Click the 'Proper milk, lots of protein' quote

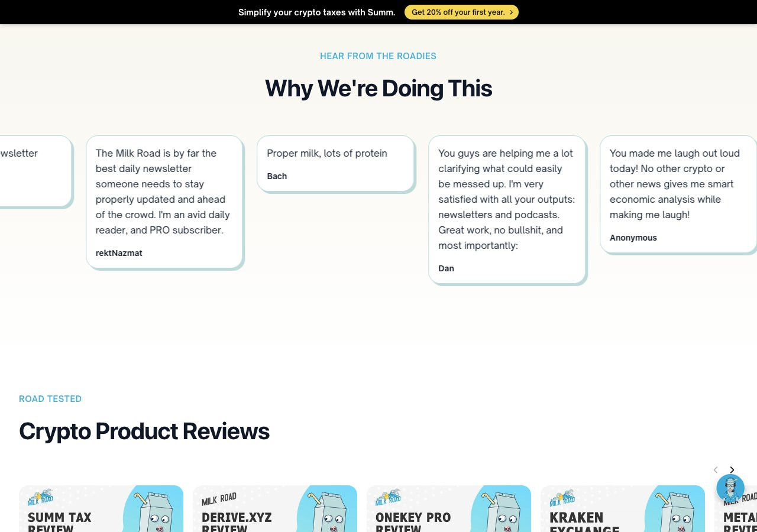pyautogui.click(x=327, y=153)
